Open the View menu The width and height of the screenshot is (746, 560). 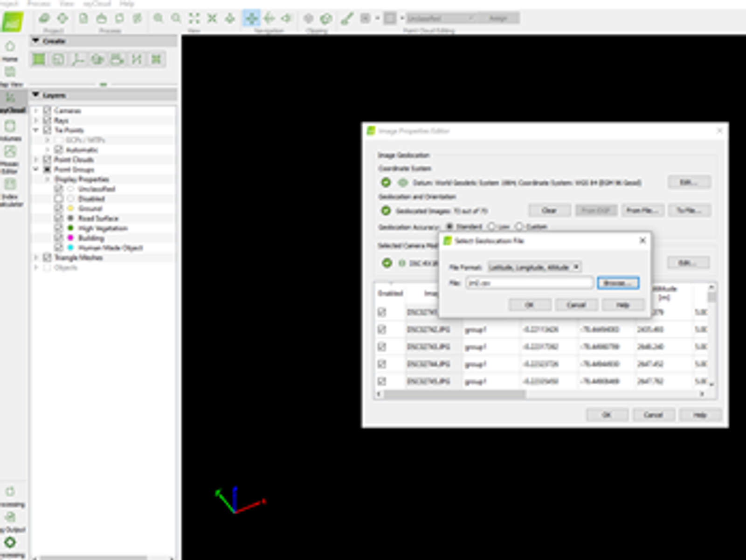coord(67,3)
